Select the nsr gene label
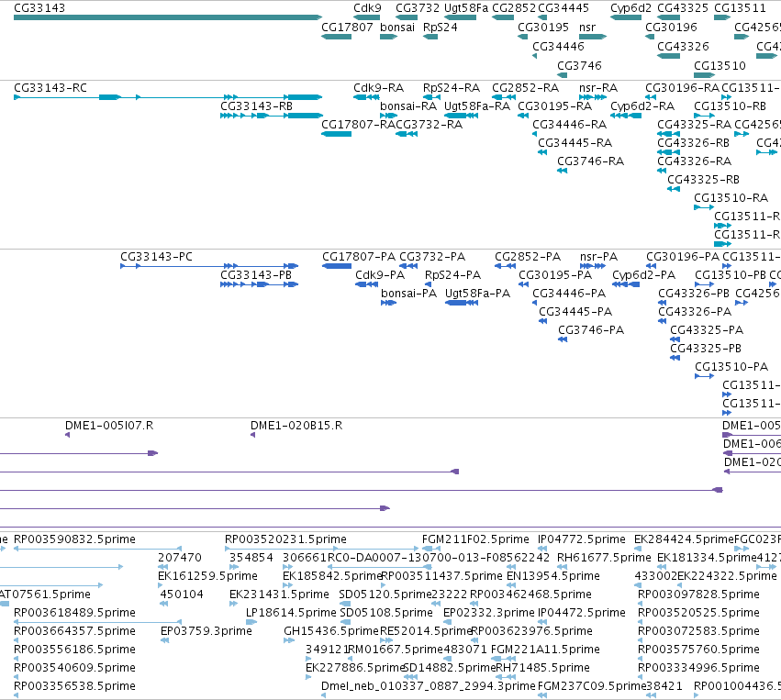Viewport: 781px width, 700px height. coord(587,28)
